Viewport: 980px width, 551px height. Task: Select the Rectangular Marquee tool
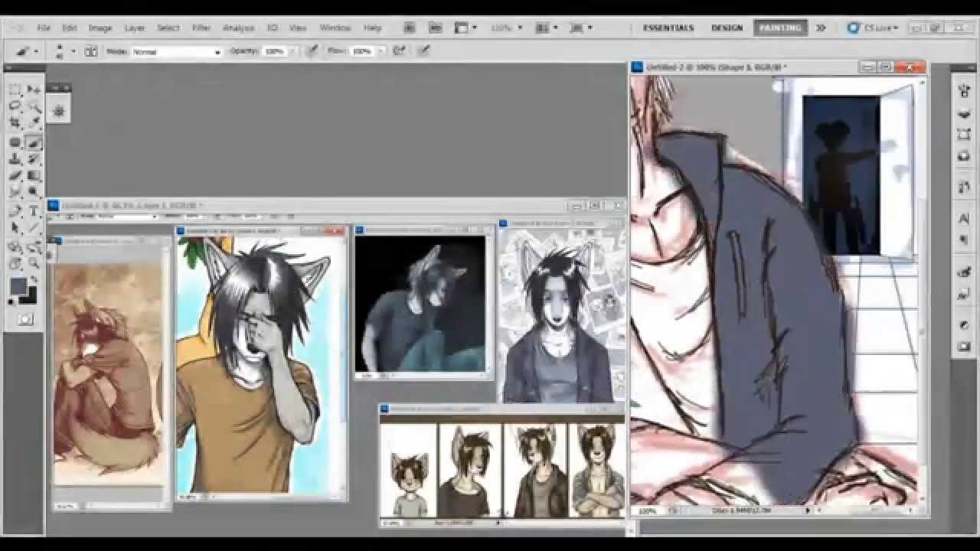point(15,90)
